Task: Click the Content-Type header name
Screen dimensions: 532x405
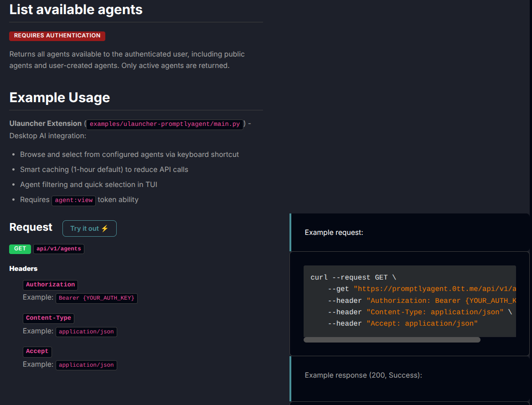Action: [x=48, y=318]
